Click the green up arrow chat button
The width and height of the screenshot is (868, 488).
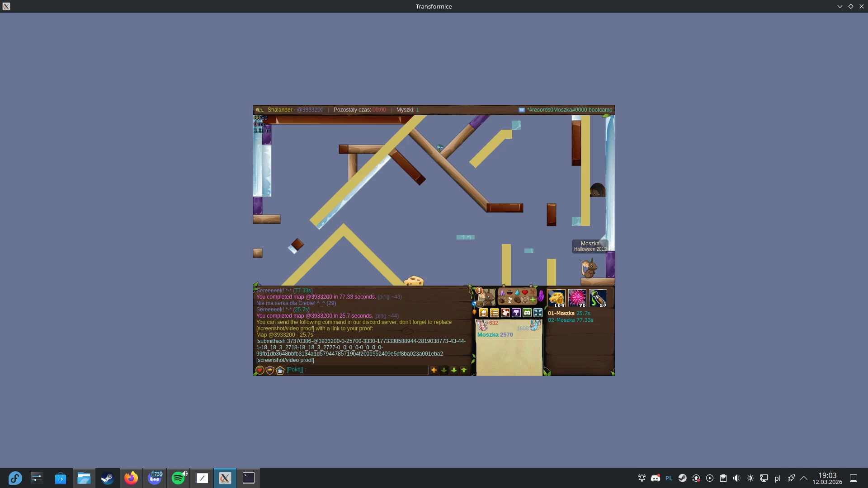click(464, 370)
